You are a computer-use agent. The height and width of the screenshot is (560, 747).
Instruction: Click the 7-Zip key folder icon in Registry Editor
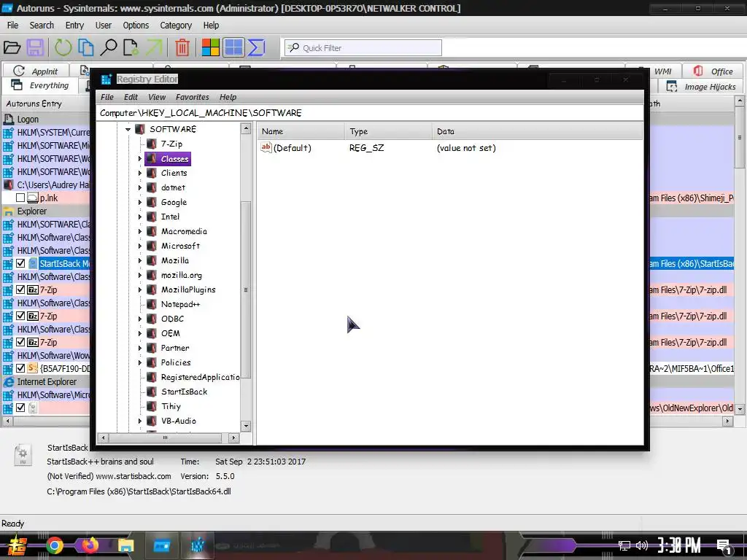152,144
